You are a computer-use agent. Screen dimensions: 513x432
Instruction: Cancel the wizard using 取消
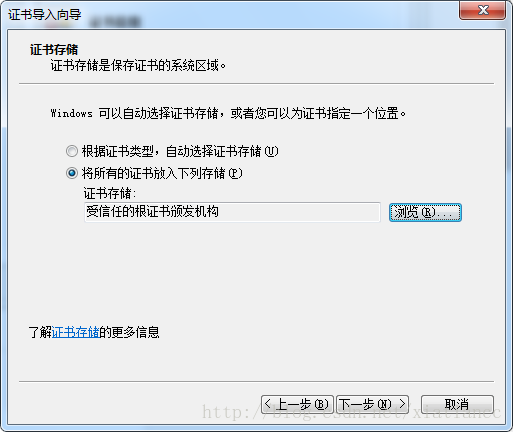pos(457,404)
